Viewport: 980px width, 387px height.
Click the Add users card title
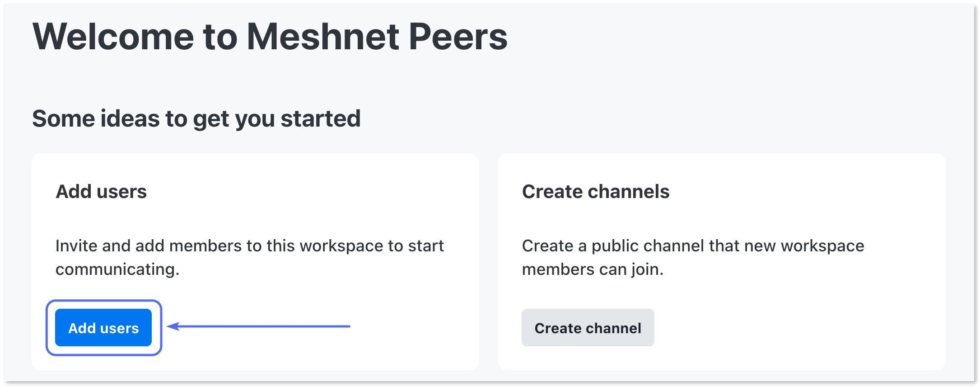click(101, 192)
